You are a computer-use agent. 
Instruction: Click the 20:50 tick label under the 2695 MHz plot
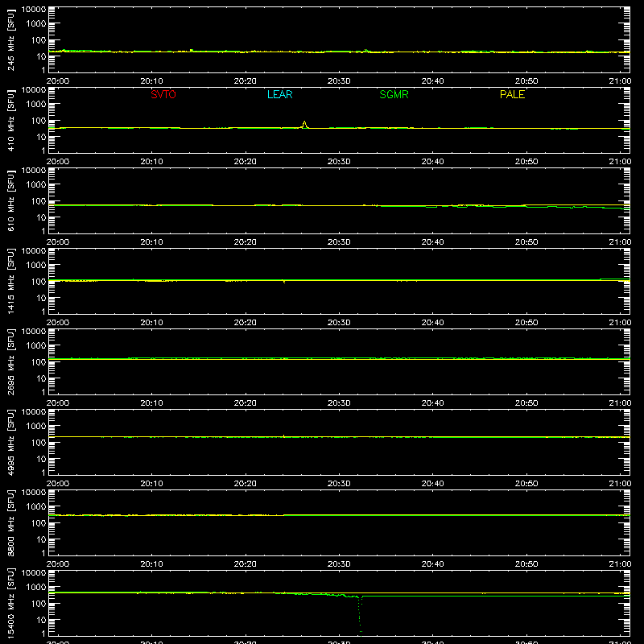coord(526,403)
